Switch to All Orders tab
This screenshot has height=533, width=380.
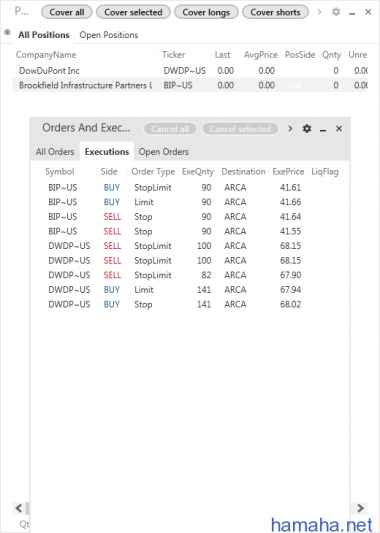[x=55, y=152]
